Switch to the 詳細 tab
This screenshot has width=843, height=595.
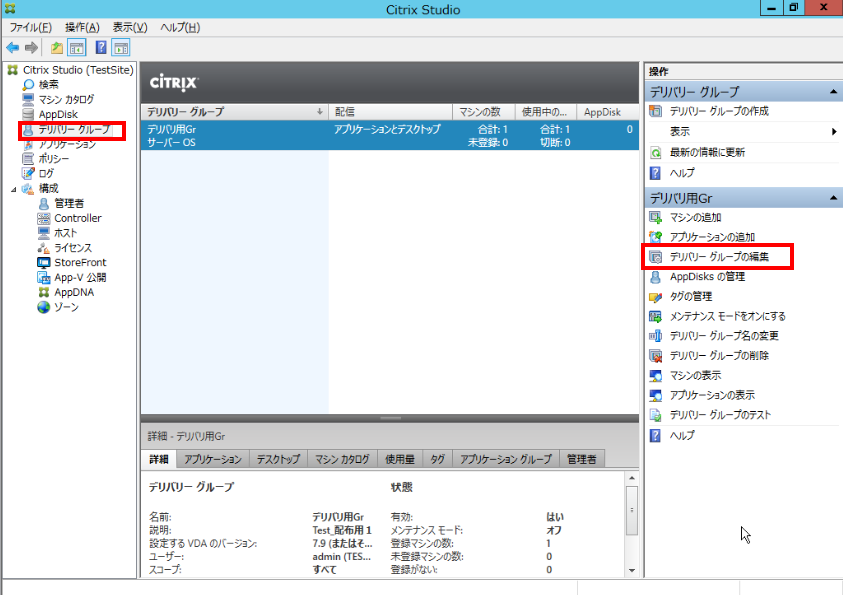(x=159, y=459)
